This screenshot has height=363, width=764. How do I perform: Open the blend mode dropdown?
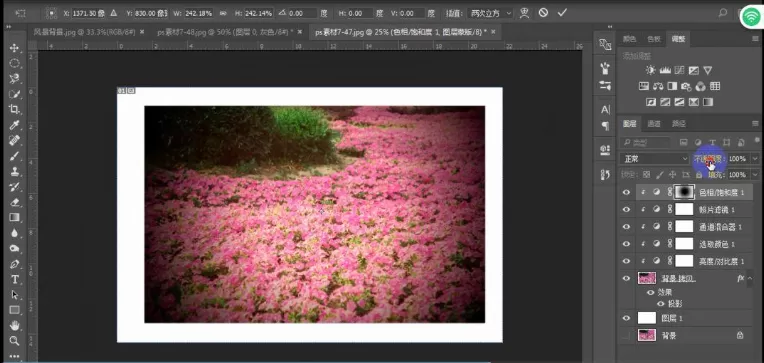654,159
